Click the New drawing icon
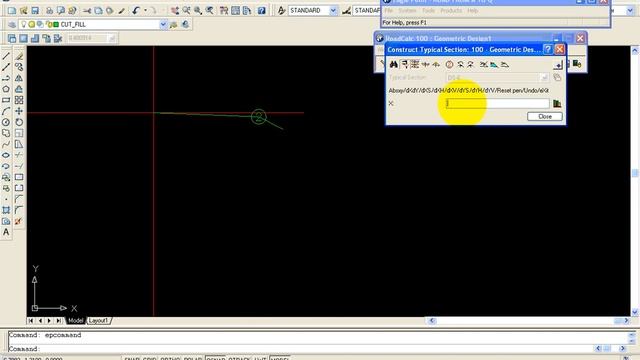Viewport: 640px width, 360px height. point(12,11)
